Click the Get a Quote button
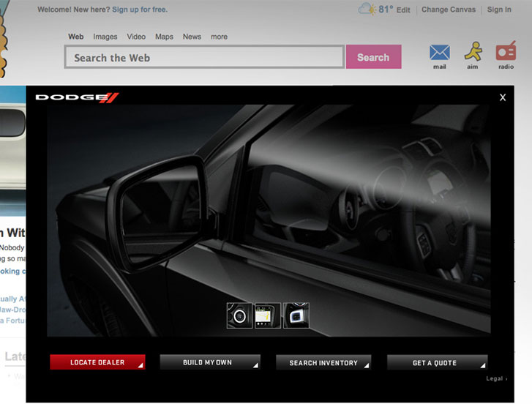The width and height of the screenshot is (532, 404). coord(436,363)
